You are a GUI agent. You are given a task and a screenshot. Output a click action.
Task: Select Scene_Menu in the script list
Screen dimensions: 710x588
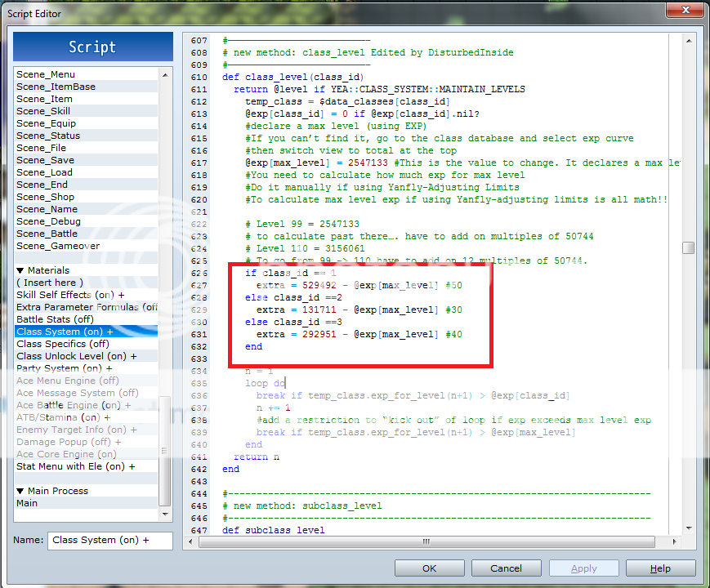[46, 74]
